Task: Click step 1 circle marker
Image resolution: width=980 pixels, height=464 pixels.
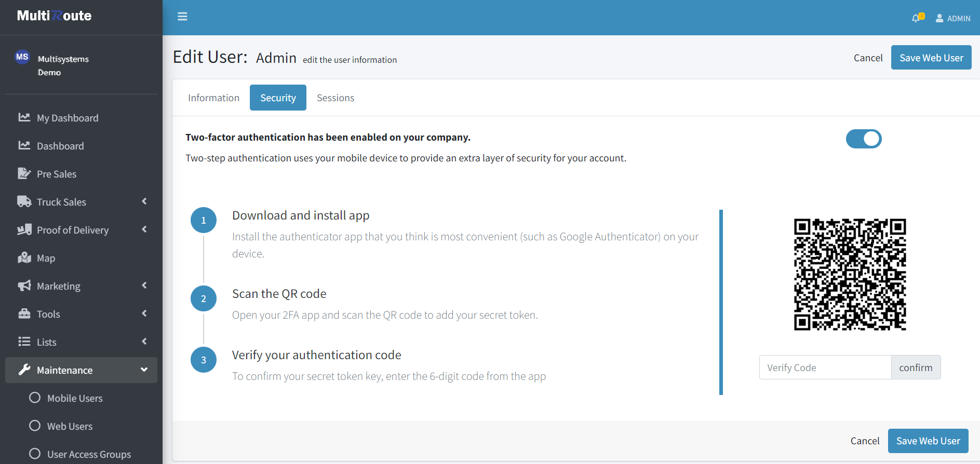Action: (204, 220)
